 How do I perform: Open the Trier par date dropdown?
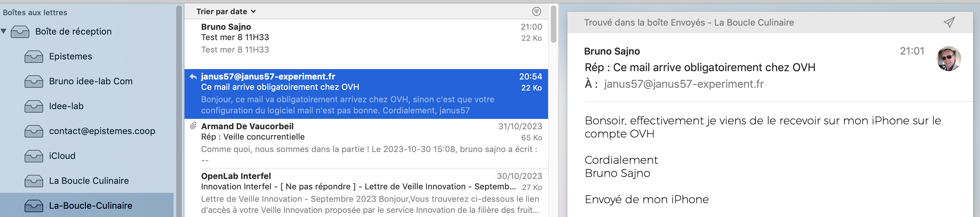click(226, 11)
